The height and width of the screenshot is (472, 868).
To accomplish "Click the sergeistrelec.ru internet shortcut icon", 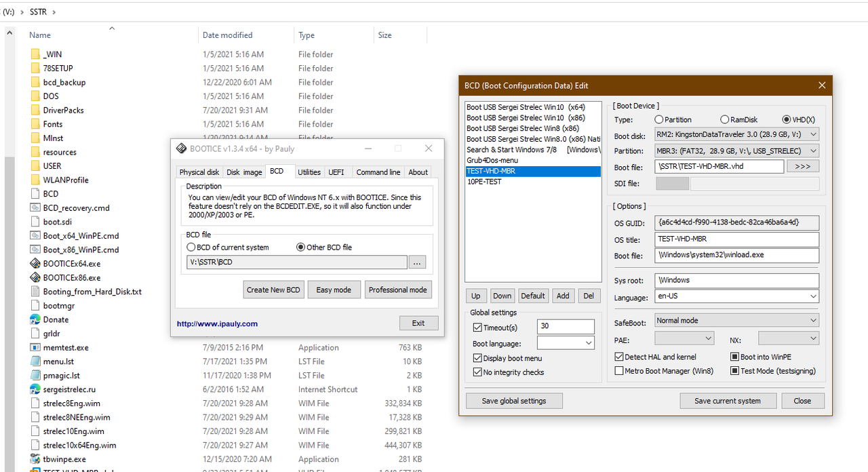I will click(x=35, y=389).
